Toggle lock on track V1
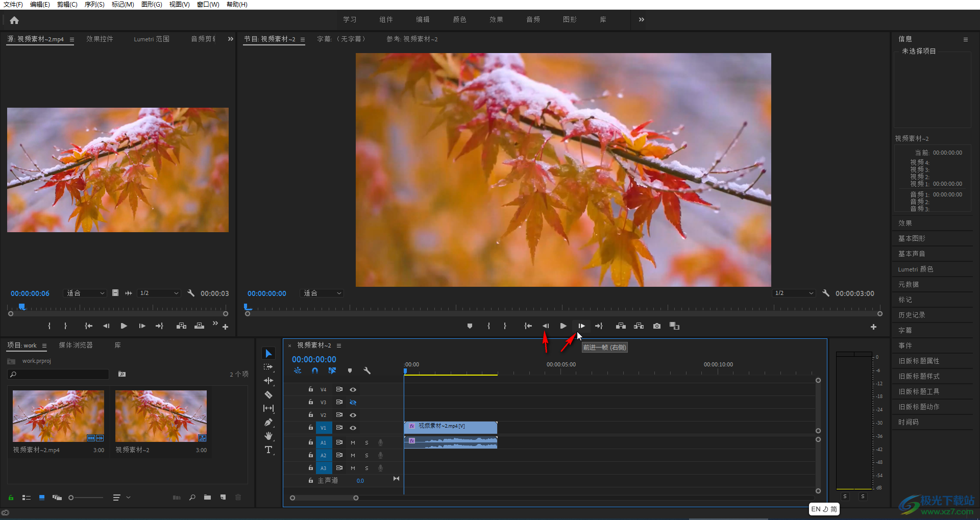The image size is (980, 520). coord(310,428)
